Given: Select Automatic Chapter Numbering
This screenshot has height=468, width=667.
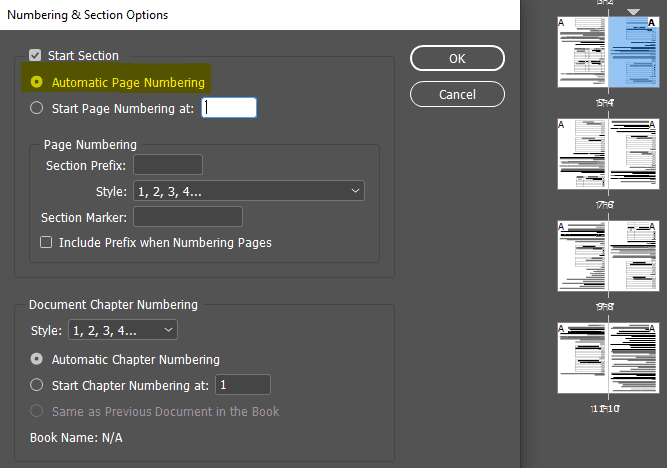Looking at the screenshot, I should tap(37, 359).
